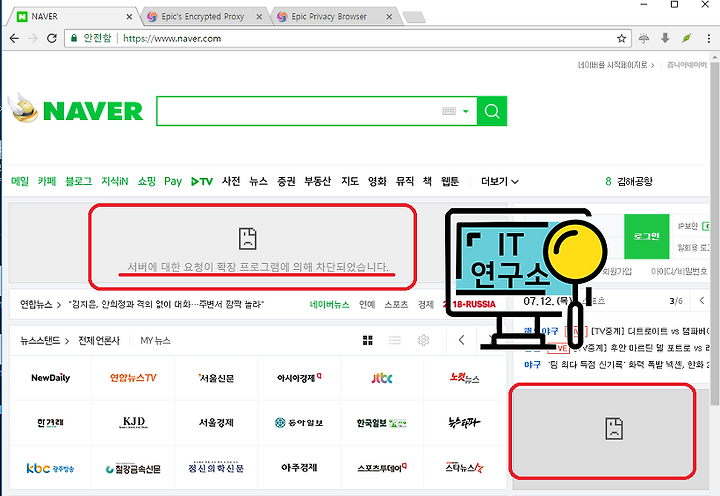
Task: Switch newsstand to list view
Action: [x=395, y=340]
